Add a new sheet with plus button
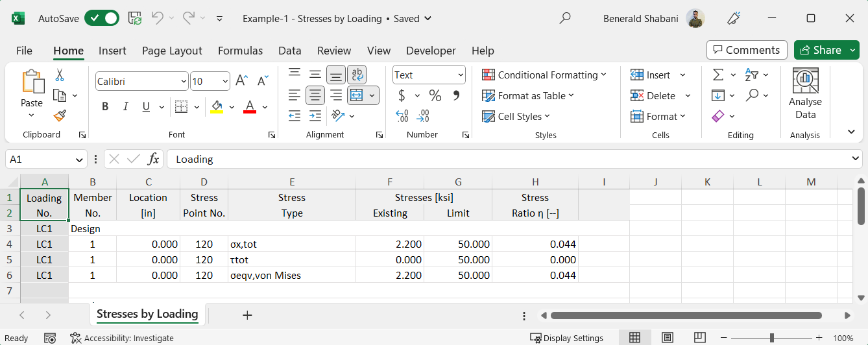The image size is (868, 345). pyautogui.click(x=247, y=315)
